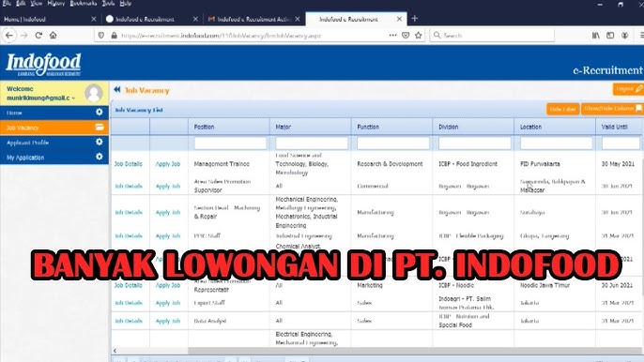Open Job Details for Export Staff
This screenshot has height=362, width=644.
point(128,303)
